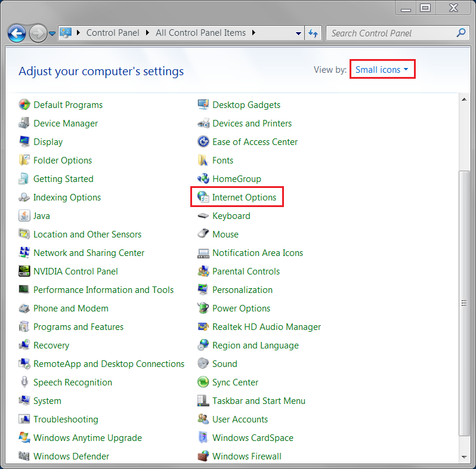Image resolution: width=476 pixels, height=469 pixels.
Task: Click the Sound speaker icon
Action: coord(203,363)
